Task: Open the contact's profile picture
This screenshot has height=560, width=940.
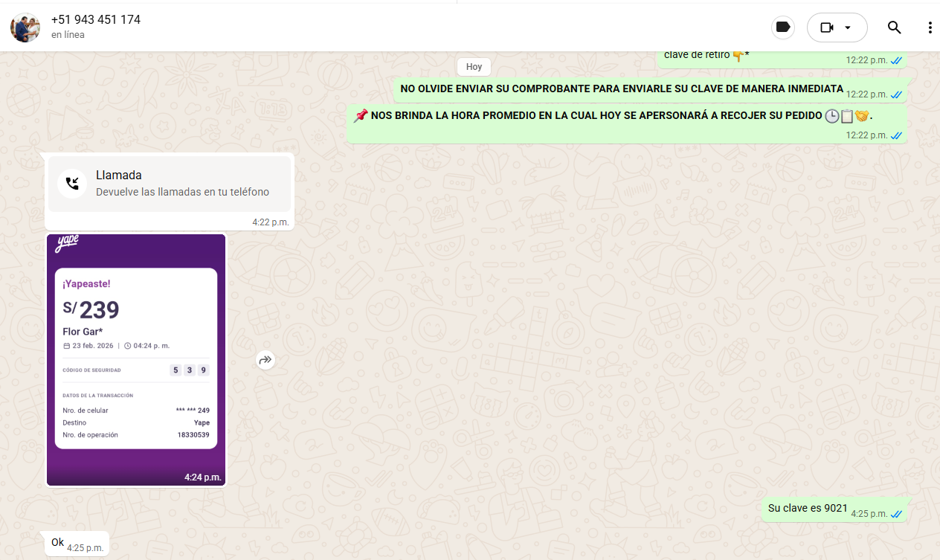Action: pos(25,28)
